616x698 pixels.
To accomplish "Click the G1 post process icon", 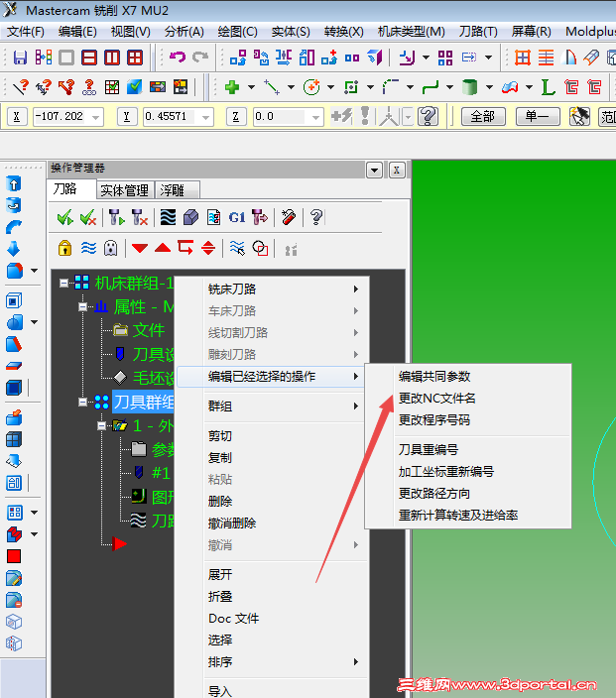I will (x=237, y=218).
